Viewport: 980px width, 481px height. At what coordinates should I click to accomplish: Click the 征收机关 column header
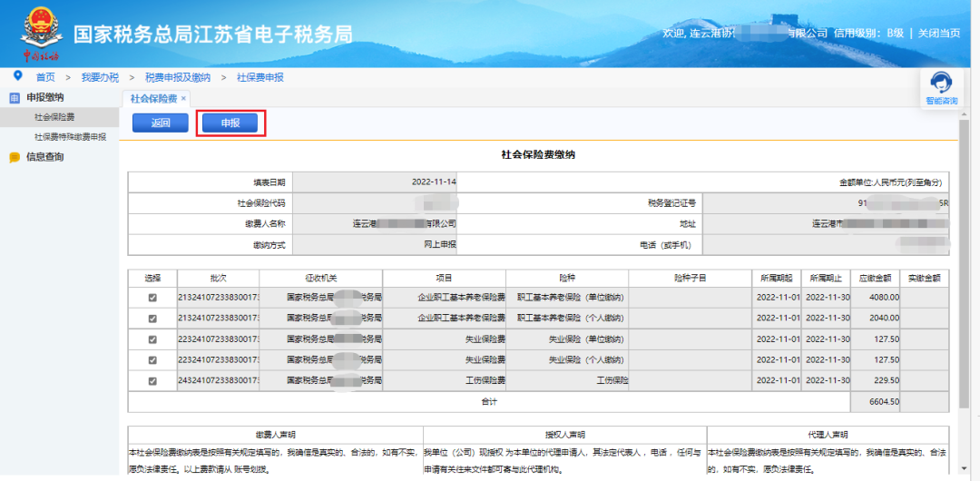[x=320, y=278]
